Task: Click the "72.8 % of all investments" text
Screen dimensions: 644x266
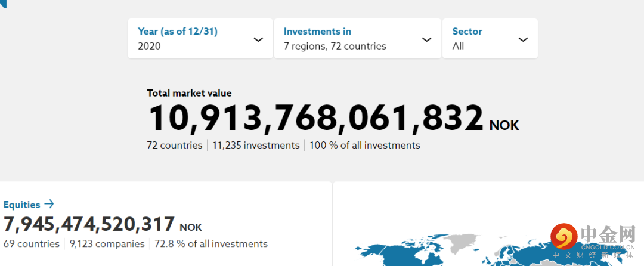Action: (x=211, y=244)
